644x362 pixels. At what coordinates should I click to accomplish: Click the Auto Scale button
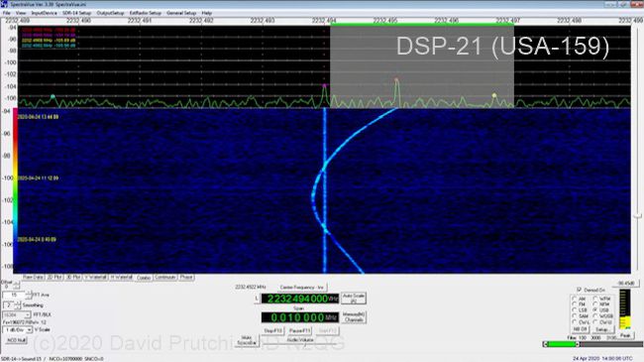[x=354, y=299]
